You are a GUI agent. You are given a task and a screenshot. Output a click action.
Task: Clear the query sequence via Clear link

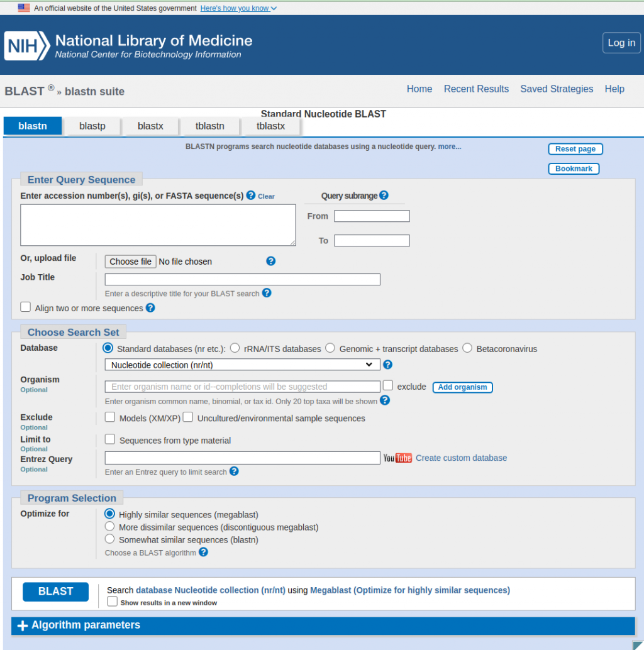click(266, 197)
